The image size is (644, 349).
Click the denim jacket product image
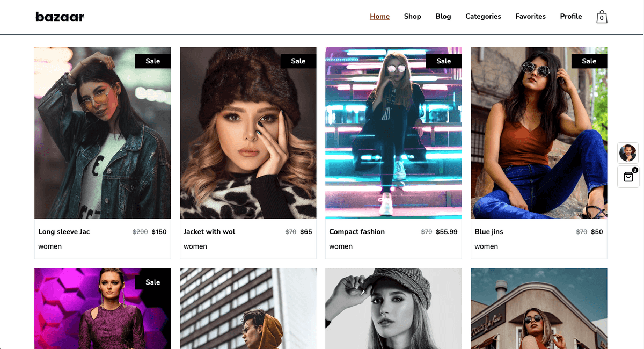(103, 140)
